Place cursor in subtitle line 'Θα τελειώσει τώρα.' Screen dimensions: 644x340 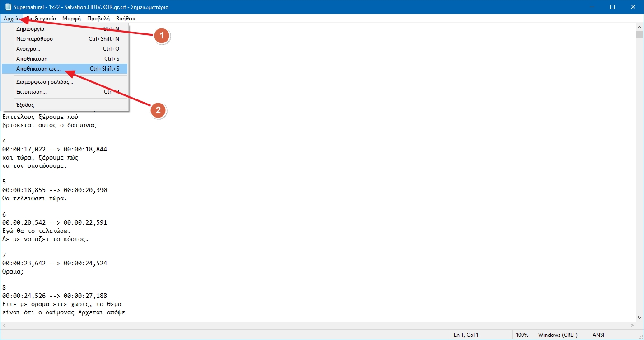click(x=34, y=198)
